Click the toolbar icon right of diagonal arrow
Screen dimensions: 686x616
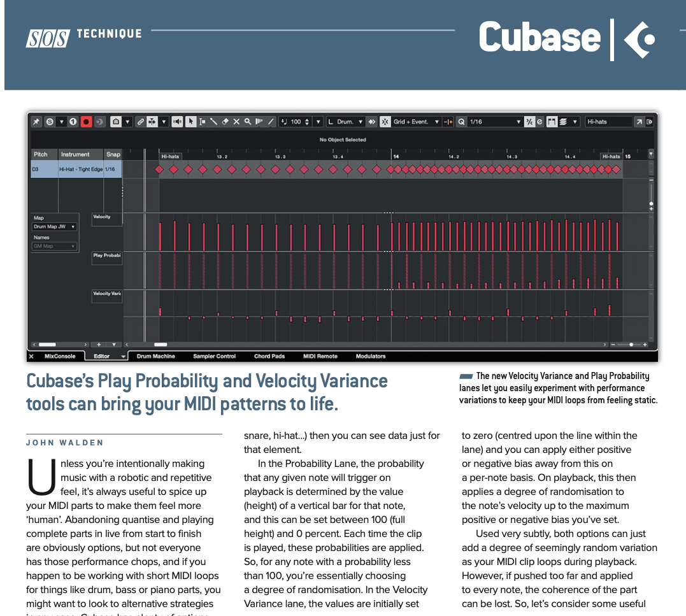(x=649, y=122)
